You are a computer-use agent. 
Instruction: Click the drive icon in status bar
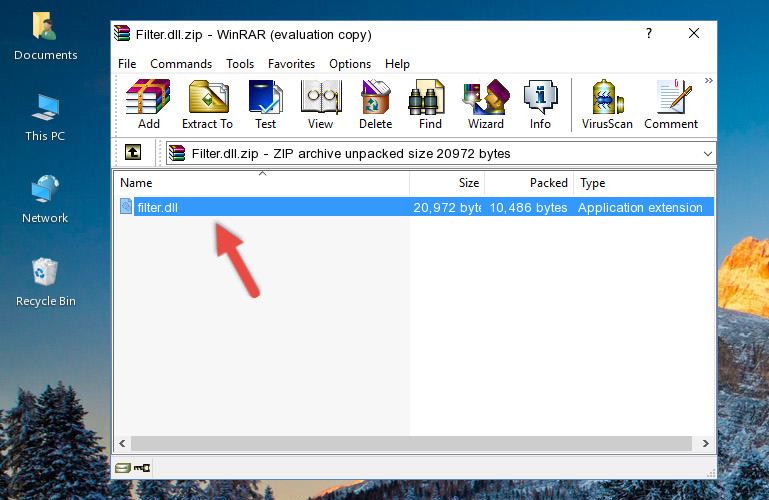tap(123, 468)
